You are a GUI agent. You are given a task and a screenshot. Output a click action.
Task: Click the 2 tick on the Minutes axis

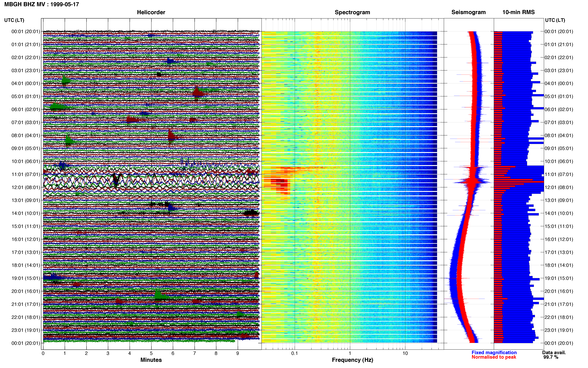tap(86, 353)
